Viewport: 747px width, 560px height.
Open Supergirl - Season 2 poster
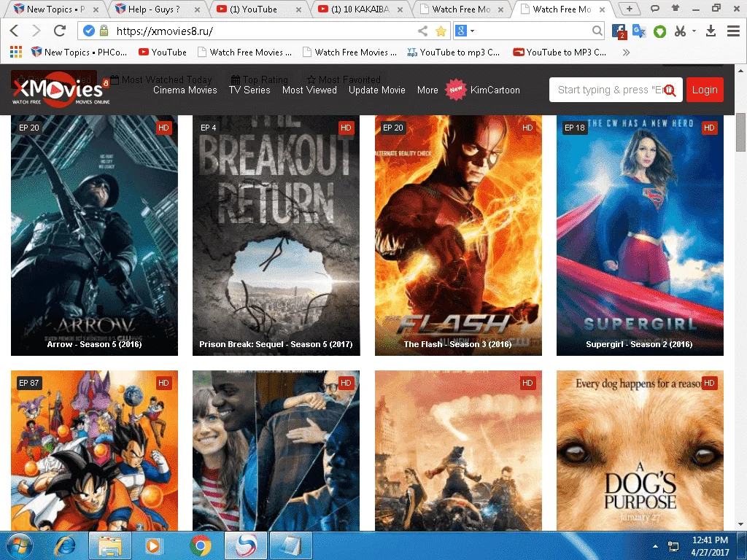(x=640, y=236)
